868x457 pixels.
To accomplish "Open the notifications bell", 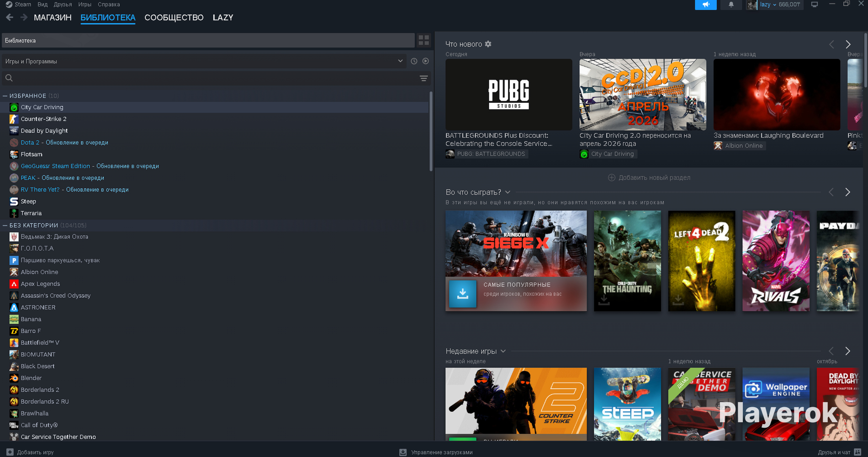I will pyautogui.click(x=731, y=5).
